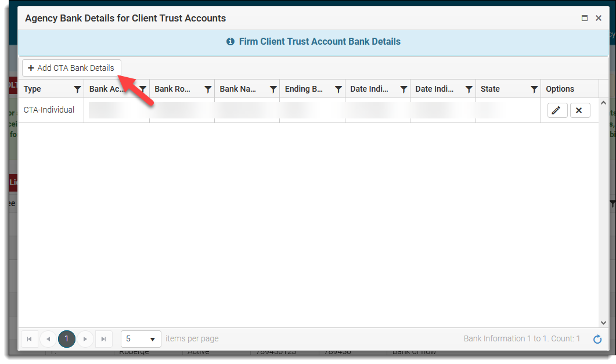Screen dimensions: 616x364
Task: Go to the last page
Action: click(103, 339)
